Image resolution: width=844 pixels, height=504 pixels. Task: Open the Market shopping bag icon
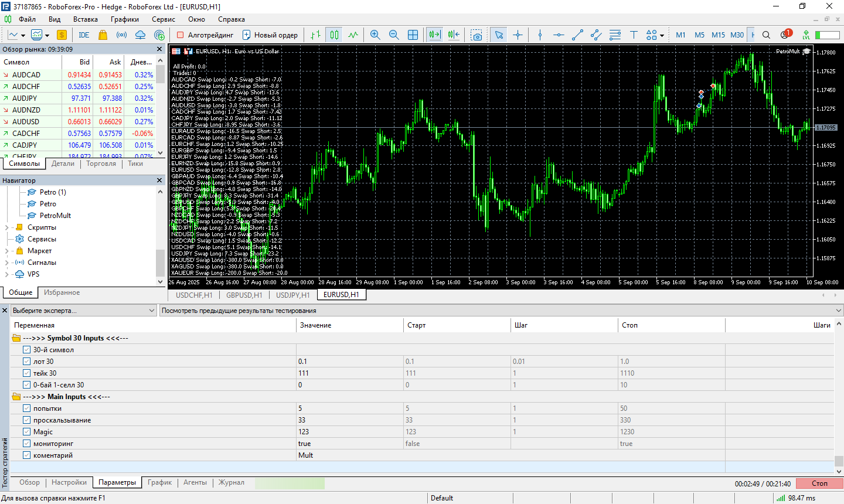[103, 35]
